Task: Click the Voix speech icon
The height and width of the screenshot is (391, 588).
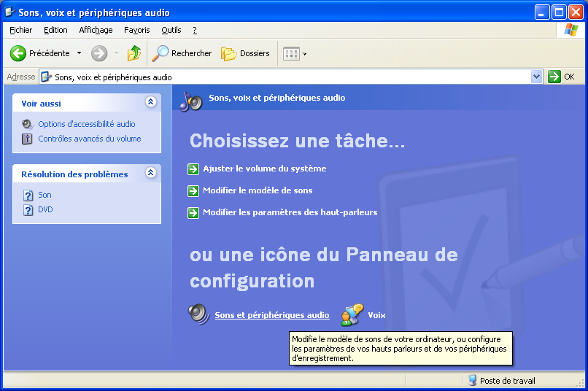Action: (352, 314)
